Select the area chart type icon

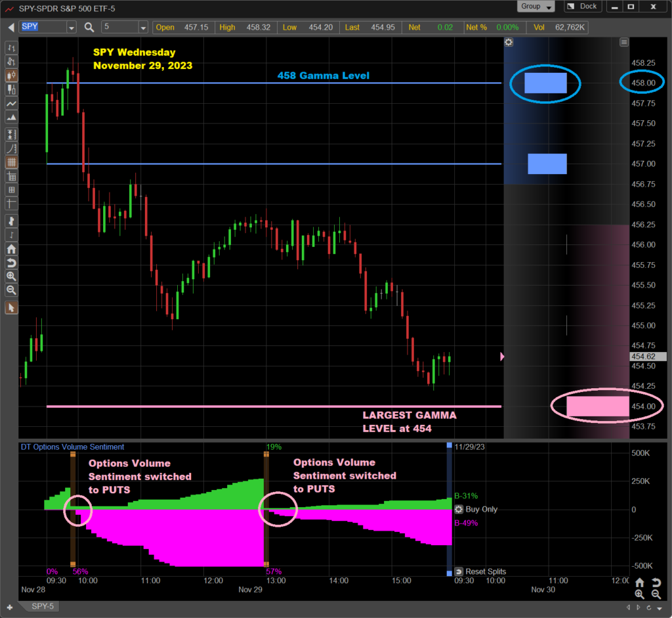(11, 118)
